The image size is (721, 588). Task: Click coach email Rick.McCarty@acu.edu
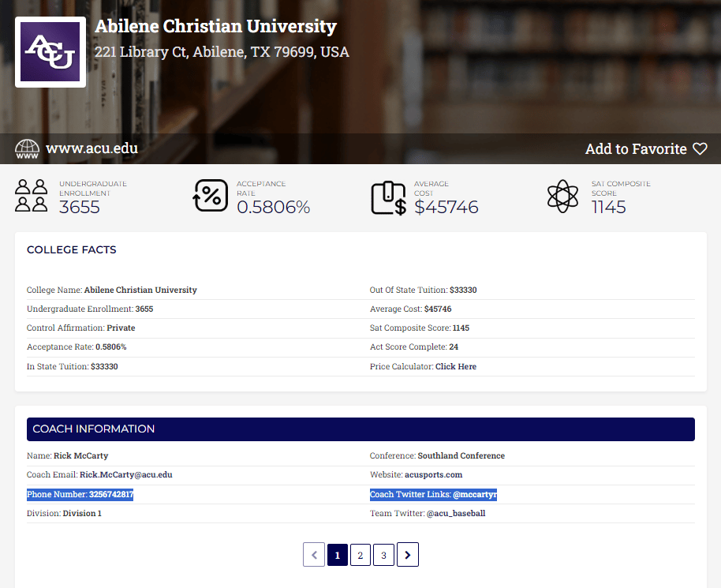[126, 474]
